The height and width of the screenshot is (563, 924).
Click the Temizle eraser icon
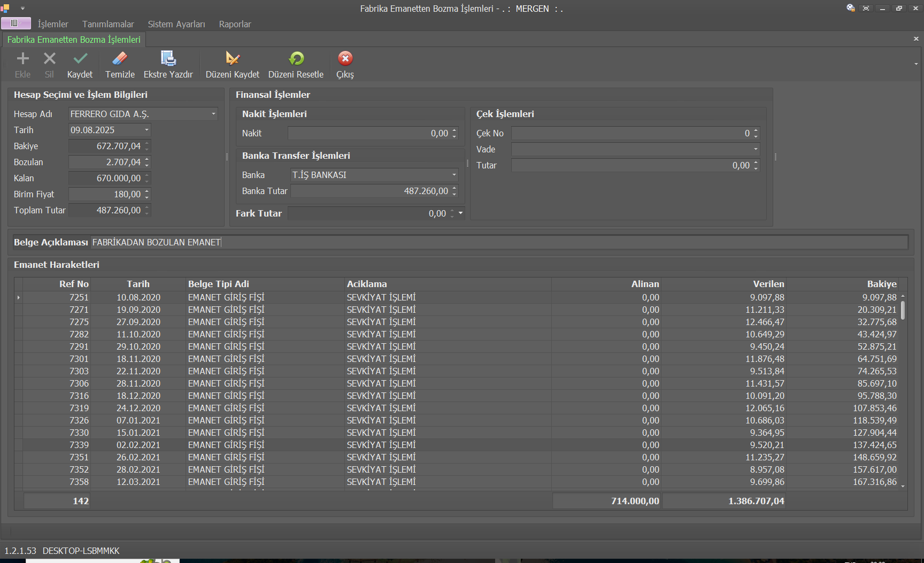pyautogui.click(x=120, y=59)
